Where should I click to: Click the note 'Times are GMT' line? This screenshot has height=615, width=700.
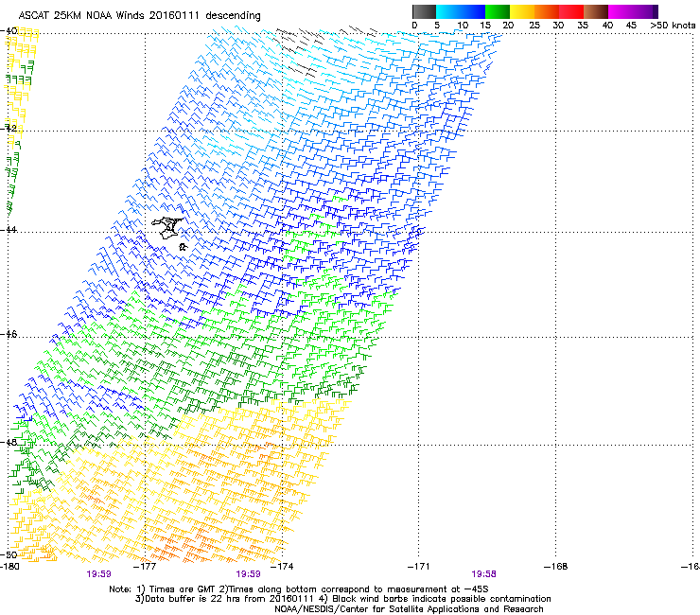click(299, 589)
